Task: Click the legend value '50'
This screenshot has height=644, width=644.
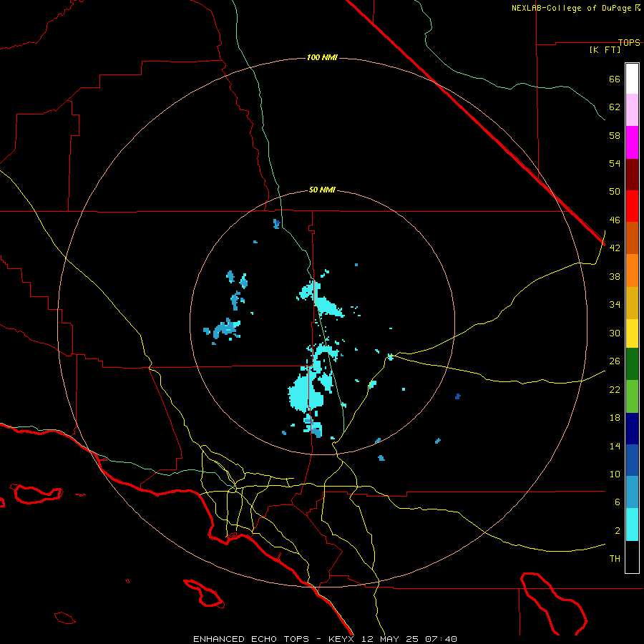Action: click(615, 192)
